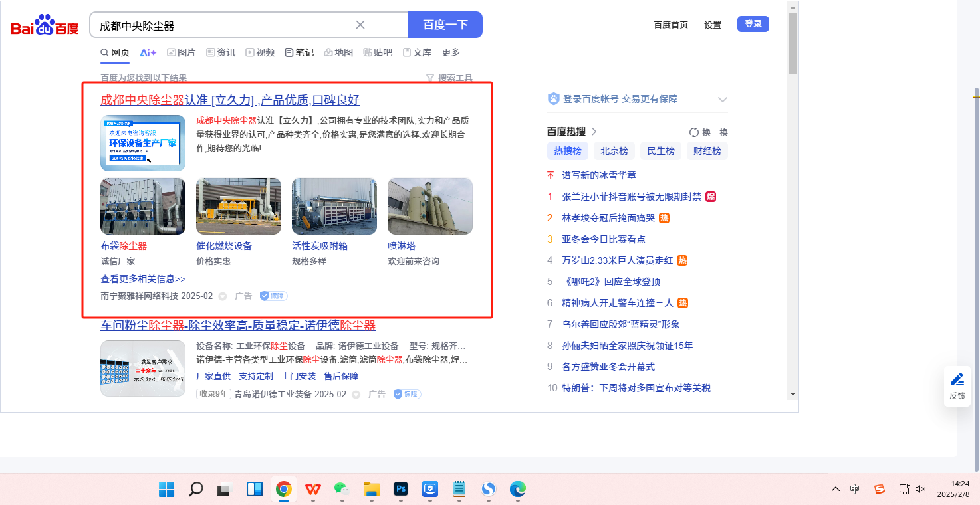Screen dimensions: 980x505
Task: Open the 反馈 feedback pencil icon
Action: click(957, 386)
